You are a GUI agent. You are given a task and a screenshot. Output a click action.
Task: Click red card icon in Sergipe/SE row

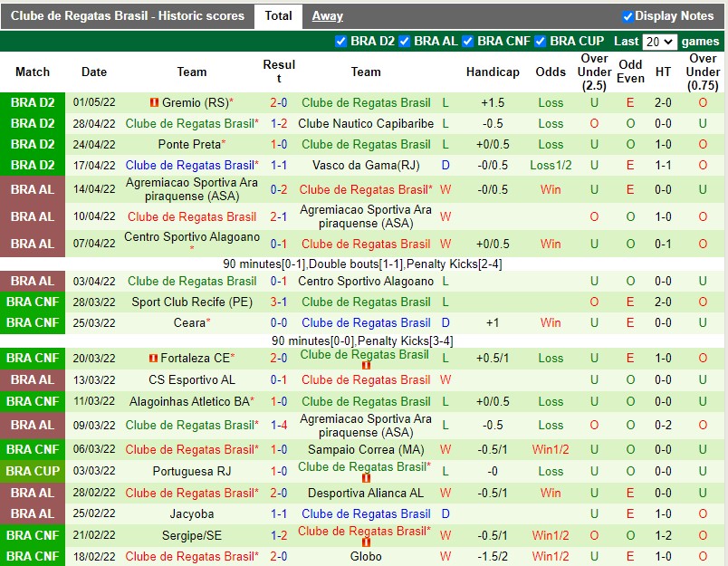(366, 542)
